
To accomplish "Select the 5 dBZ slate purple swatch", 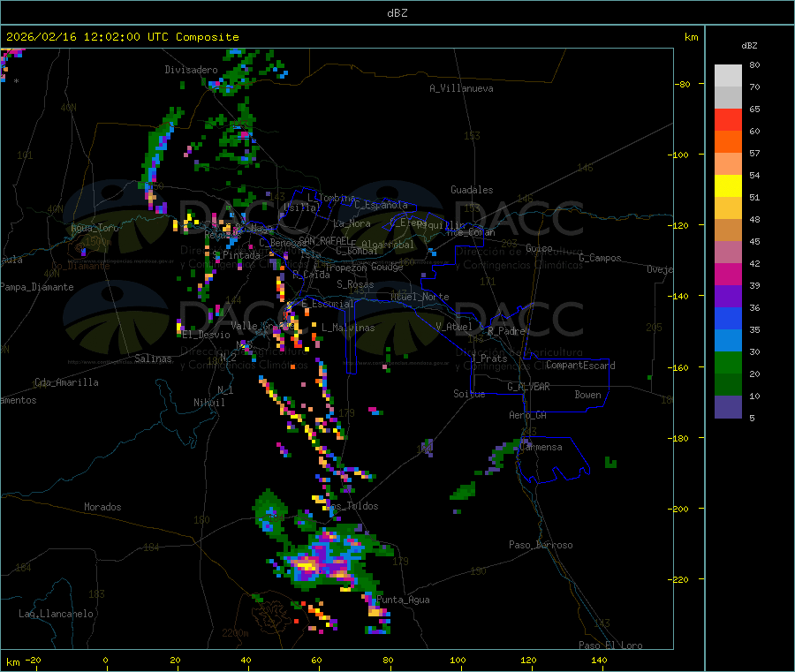I will [728, 407].
